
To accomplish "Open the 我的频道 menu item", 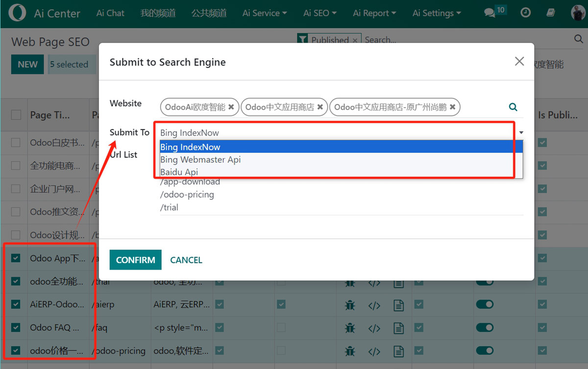I will tap(158, 13).
